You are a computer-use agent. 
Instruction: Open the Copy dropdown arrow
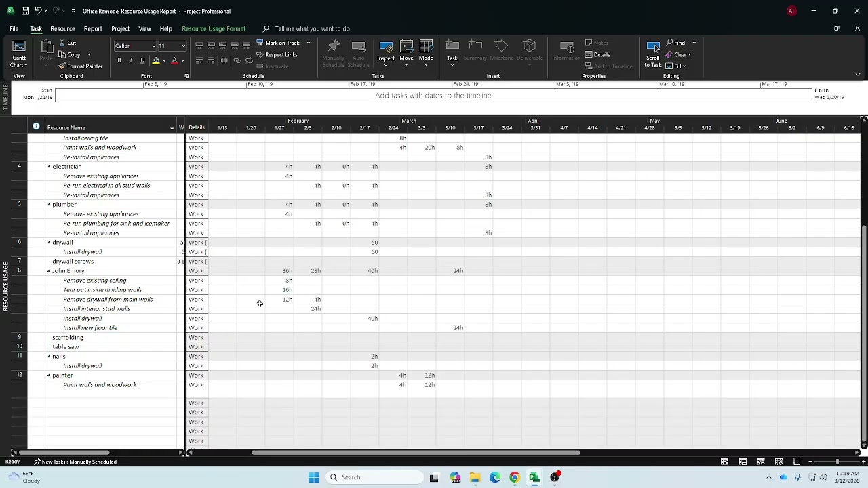point(89,54)
